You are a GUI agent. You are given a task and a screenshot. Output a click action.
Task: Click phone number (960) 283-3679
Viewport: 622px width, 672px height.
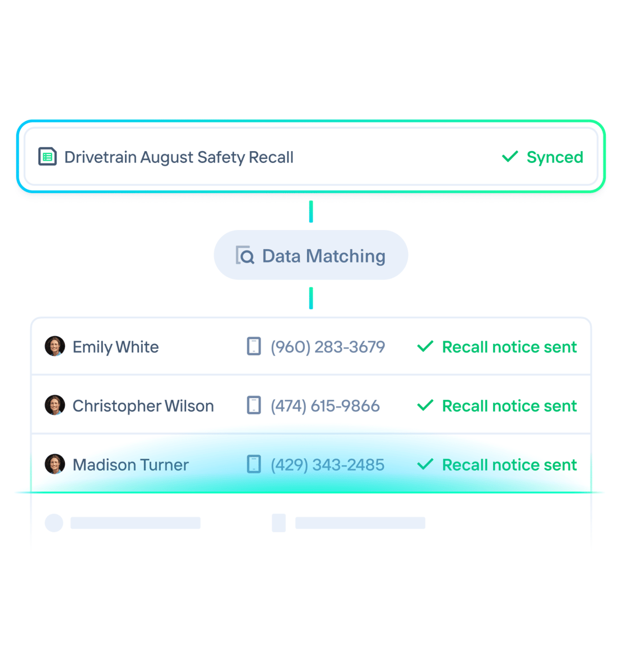[x=328, y=347]
